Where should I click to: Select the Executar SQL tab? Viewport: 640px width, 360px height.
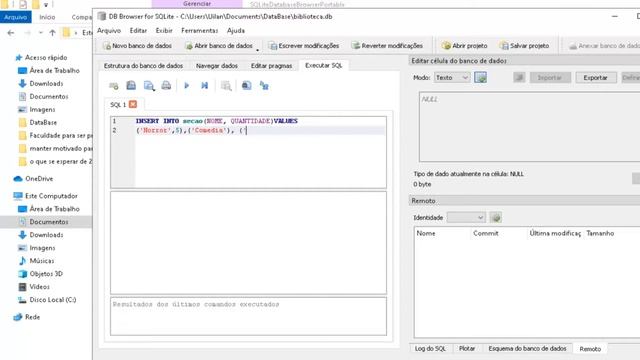pos(324,65)
